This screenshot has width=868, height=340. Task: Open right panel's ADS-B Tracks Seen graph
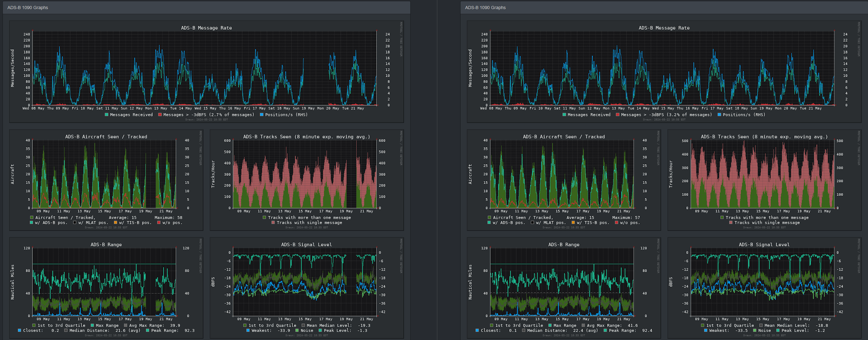point(764,180)
